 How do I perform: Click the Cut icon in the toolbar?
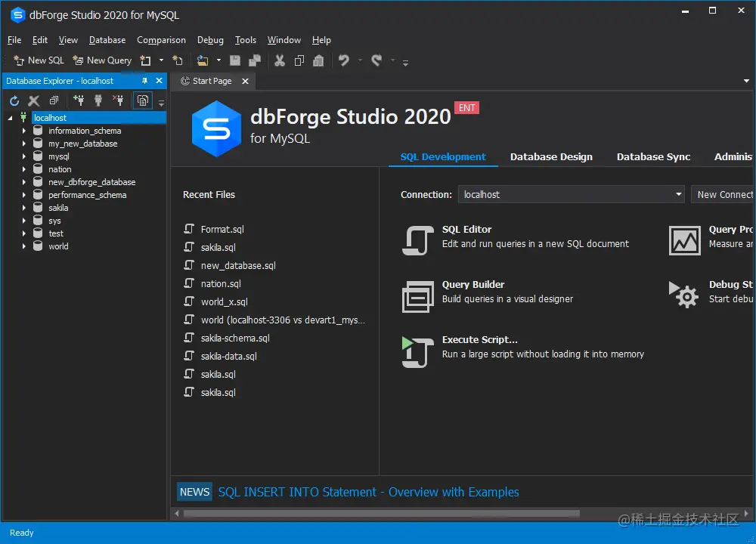(278, 60)
